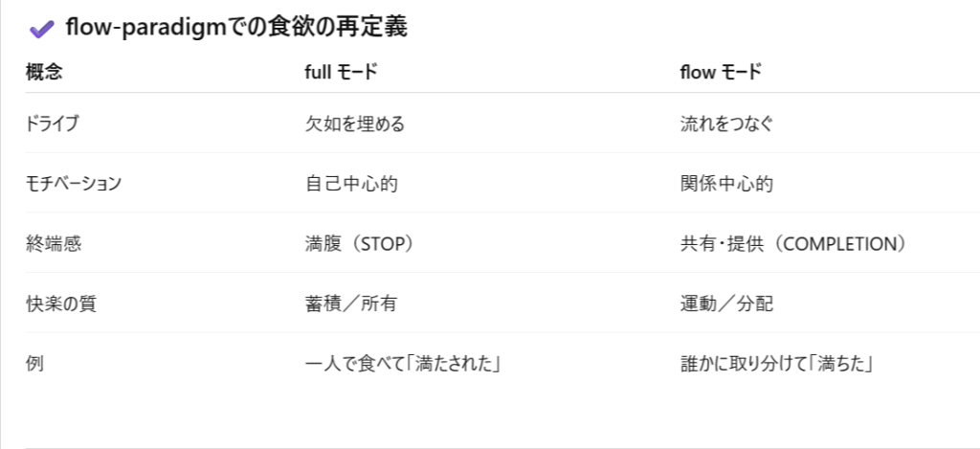Click the heading "flow-paradigmでの食欲の再定義"
Viewport: 980px width, 449px height.
point(236,29)
